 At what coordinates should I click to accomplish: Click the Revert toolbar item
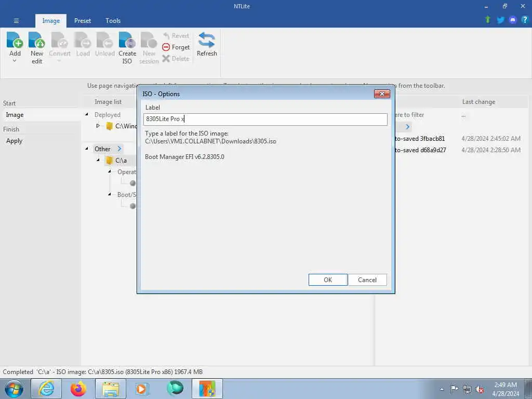click(176, 36)
